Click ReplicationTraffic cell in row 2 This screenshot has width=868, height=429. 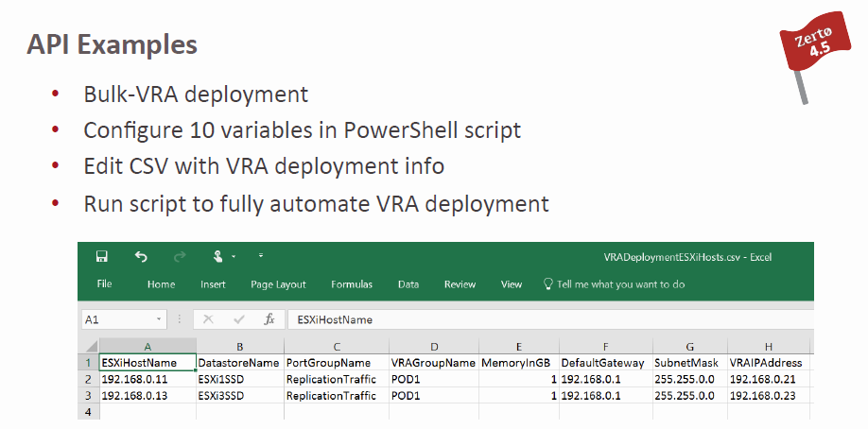(337, 379)
